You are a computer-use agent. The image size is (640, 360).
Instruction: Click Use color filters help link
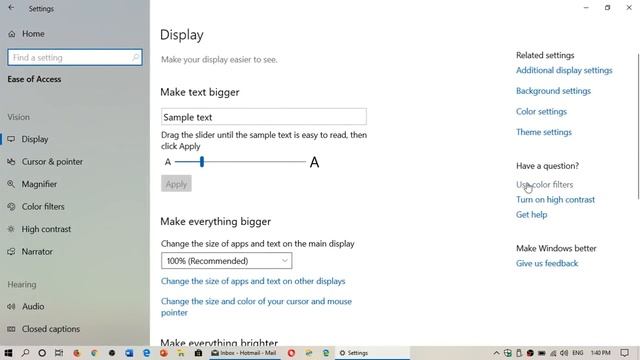[544, 184]
